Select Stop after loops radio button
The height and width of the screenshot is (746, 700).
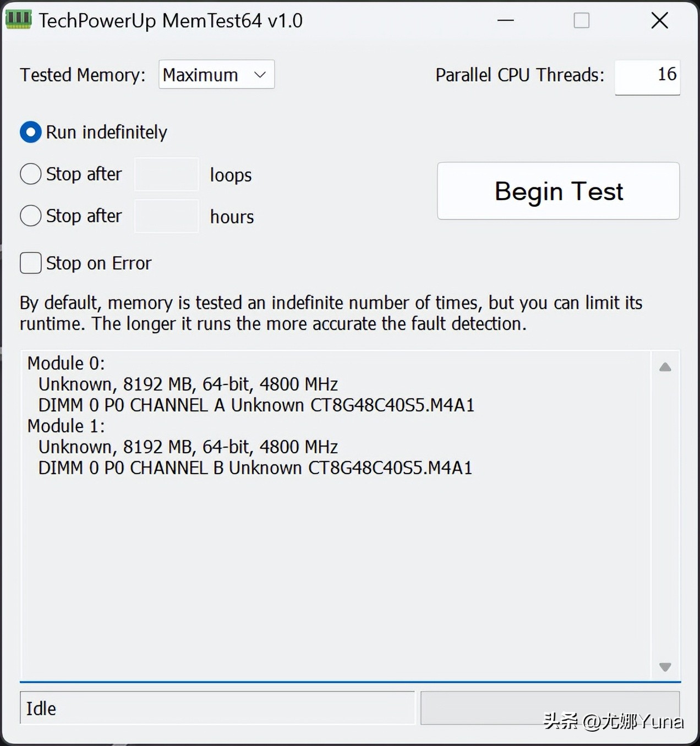(x=31, y=174)
